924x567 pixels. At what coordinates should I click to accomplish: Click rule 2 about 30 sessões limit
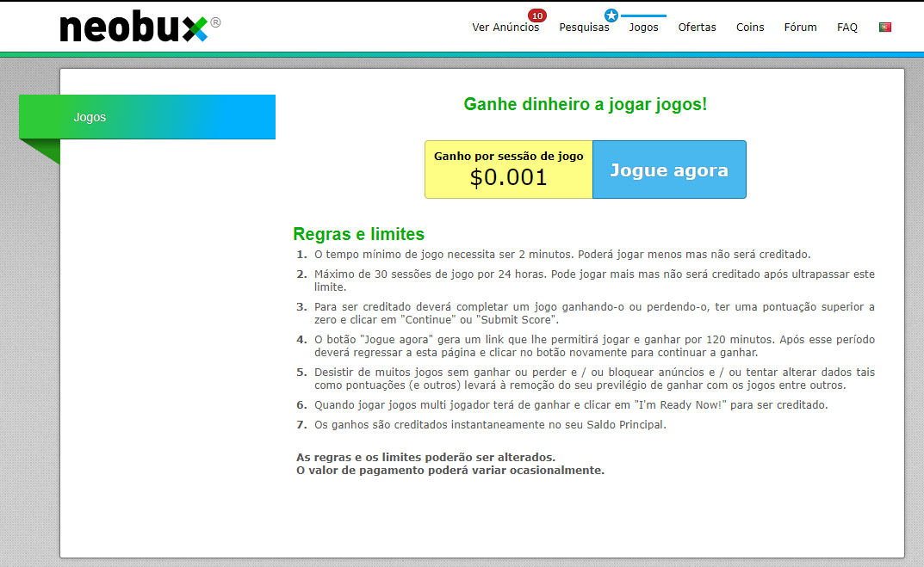coord(594,280)
